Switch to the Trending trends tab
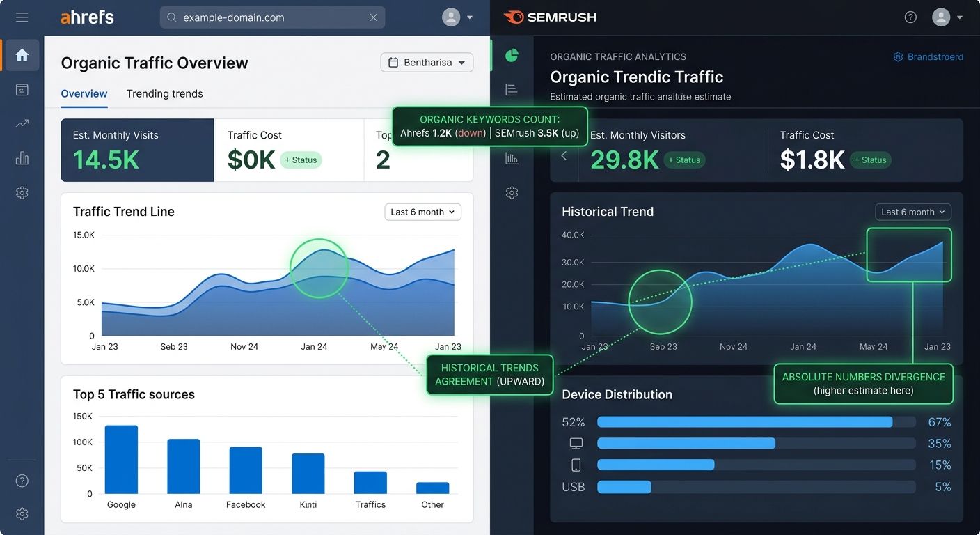The image size is (980, 535). 165,93
